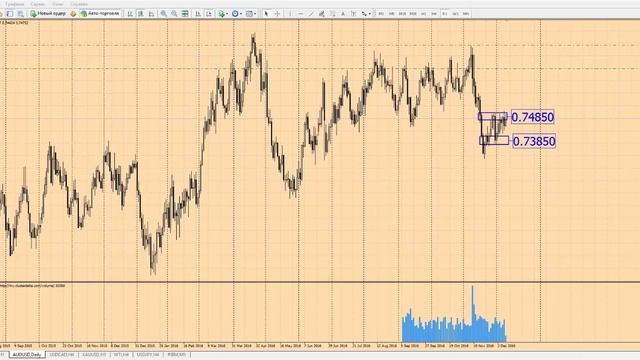
Task: Switch to D1 timeframe
Action: [x=445, y=14]
